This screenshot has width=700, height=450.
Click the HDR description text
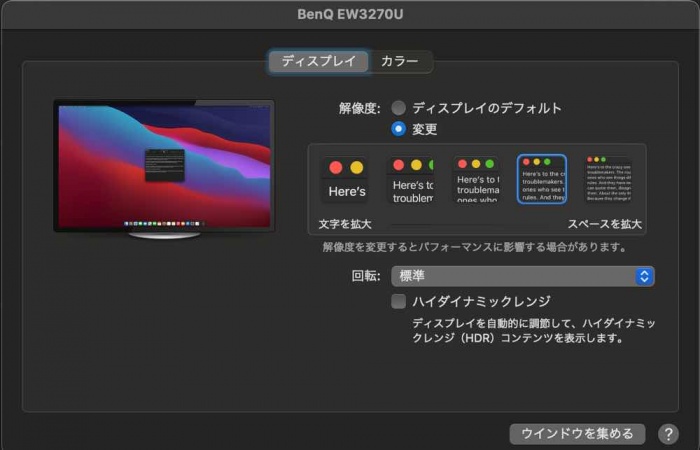(x=533, y=330)
